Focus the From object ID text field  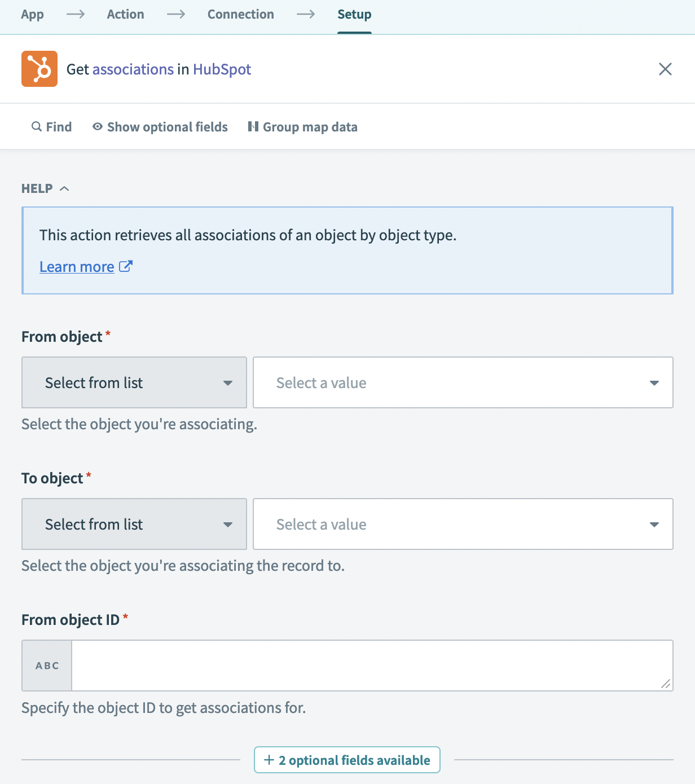point(367,666)
